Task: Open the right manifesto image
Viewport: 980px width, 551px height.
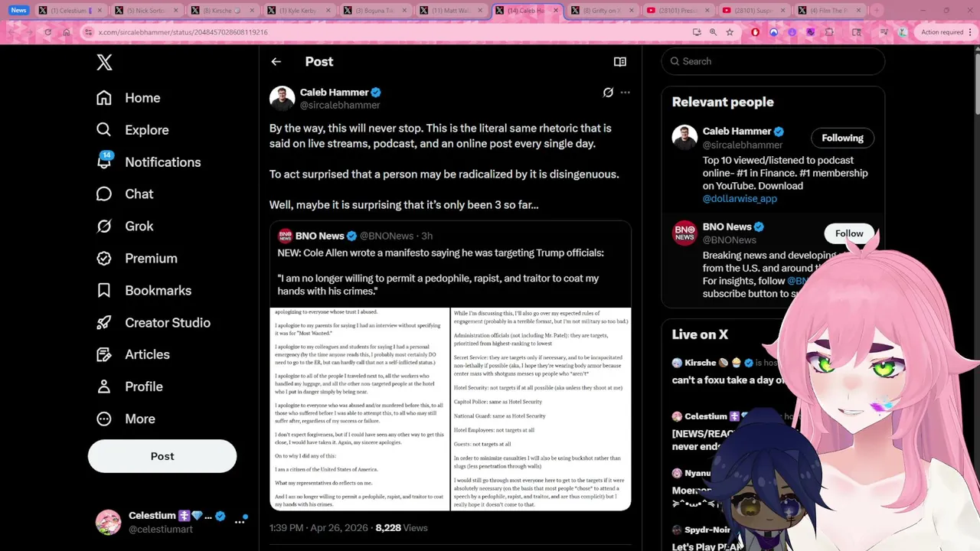Action: click(541, 409)
